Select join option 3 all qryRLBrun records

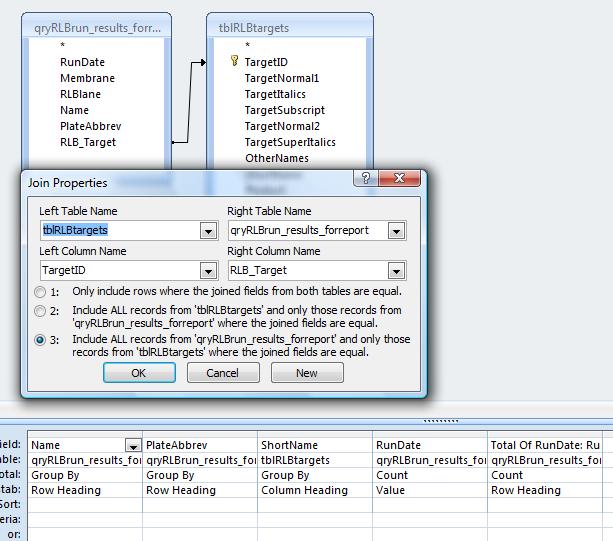coord(40,340)
